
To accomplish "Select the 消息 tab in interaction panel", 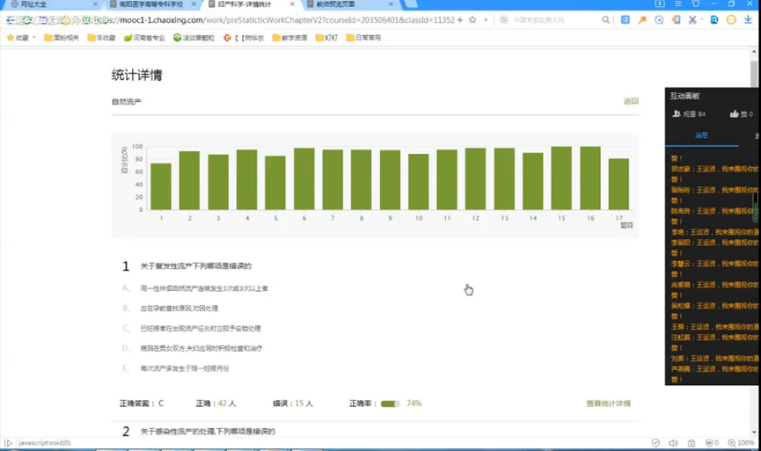I will click(701, 135).
